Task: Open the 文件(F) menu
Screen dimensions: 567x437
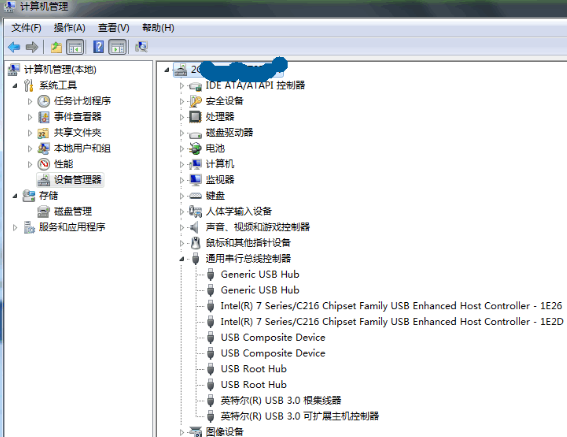Action: (x=26, y=28)
